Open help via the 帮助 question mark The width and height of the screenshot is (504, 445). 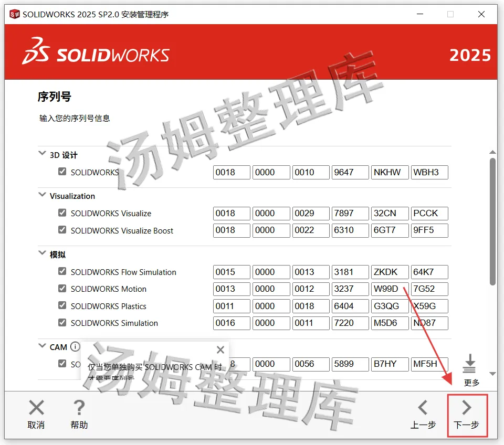[x=79, y=415]
